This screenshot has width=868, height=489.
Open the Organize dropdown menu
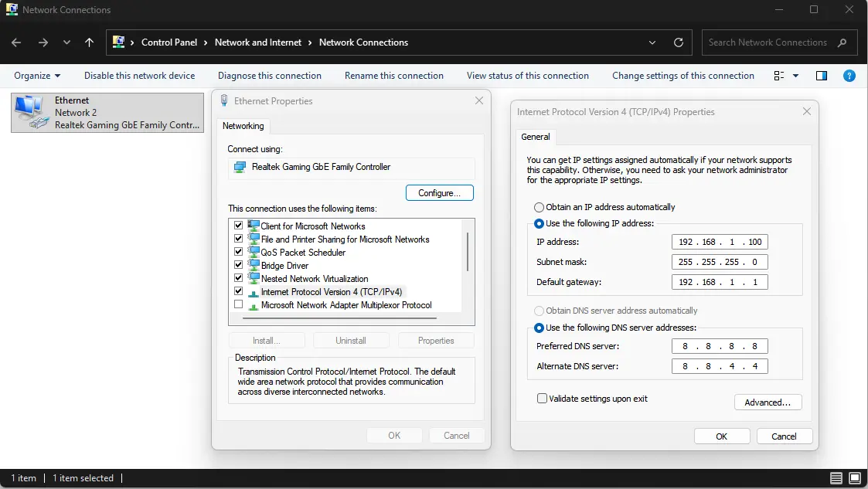click(37, 76)
